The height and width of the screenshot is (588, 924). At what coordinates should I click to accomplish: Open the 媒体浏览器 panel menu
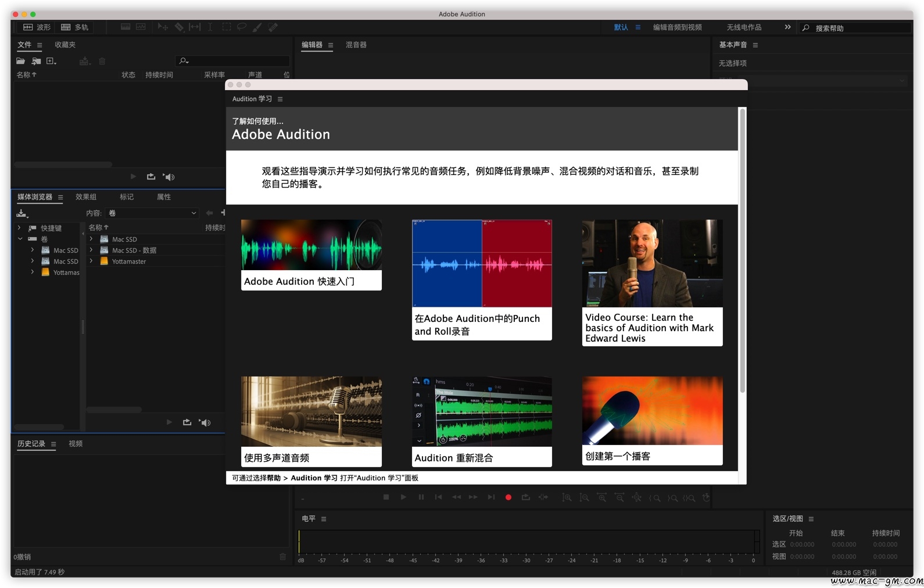[x=60, y=198]
